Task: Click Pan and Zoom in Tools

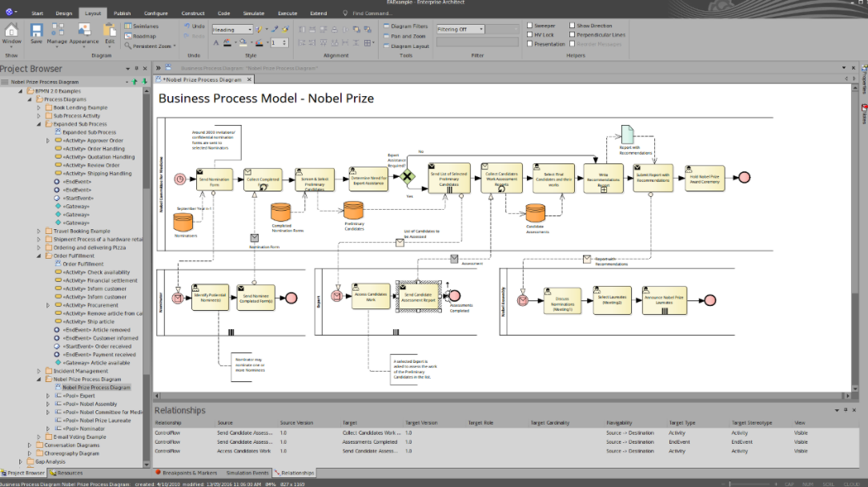Action: point(410,36)
